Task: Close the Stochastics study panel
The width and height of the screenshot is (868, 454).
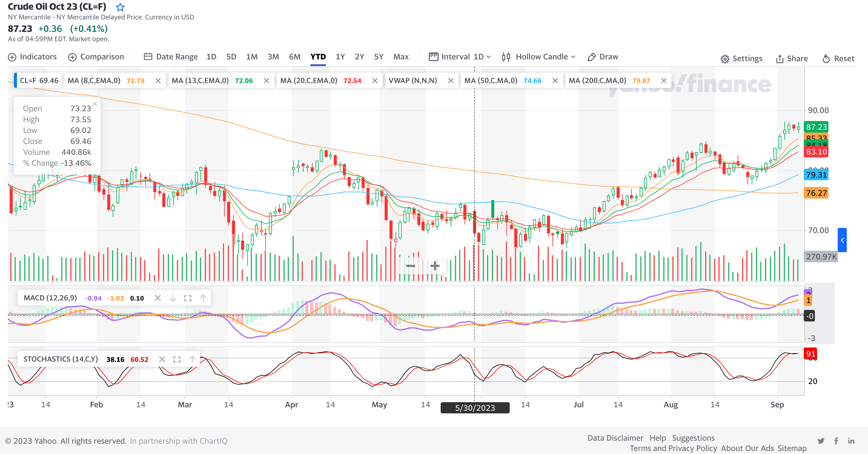Action: tap(162, 359)
